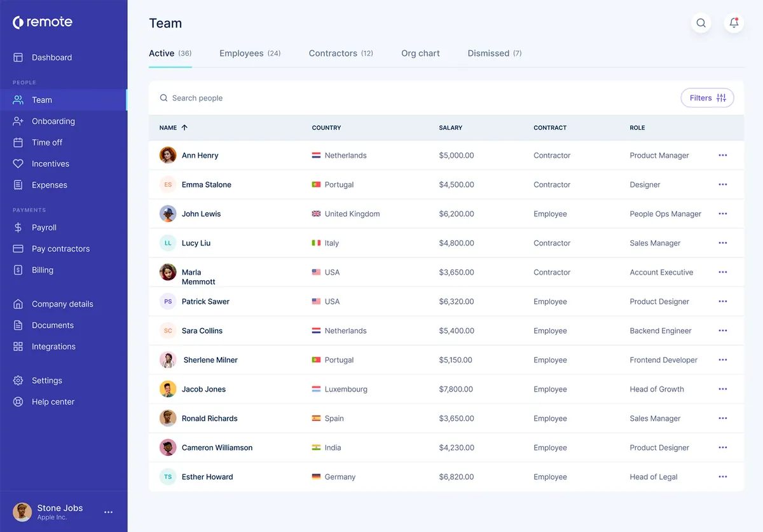Open more options for Marla Memmott

[x=722, y=272]
